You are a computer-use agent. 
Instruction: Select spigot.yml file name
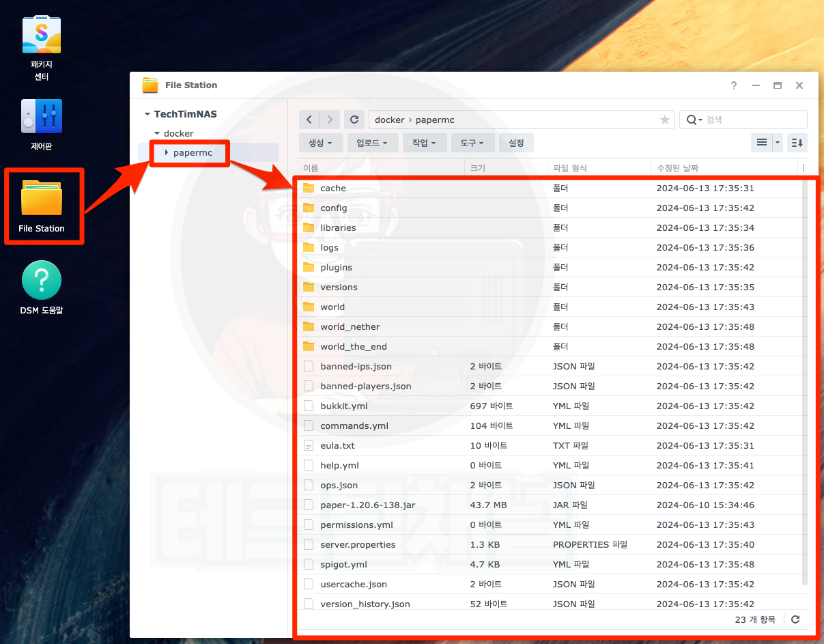344,564
